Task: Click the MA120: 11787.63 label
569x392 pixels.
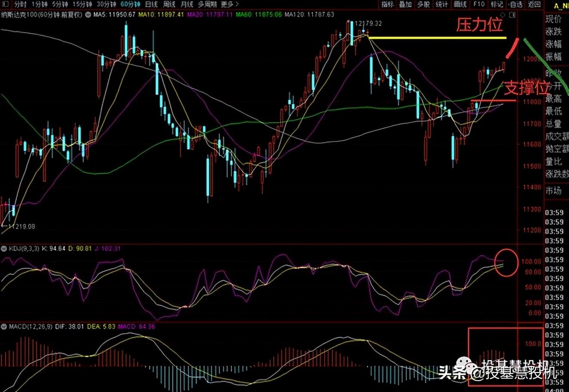Action: [x=309, y=15]
